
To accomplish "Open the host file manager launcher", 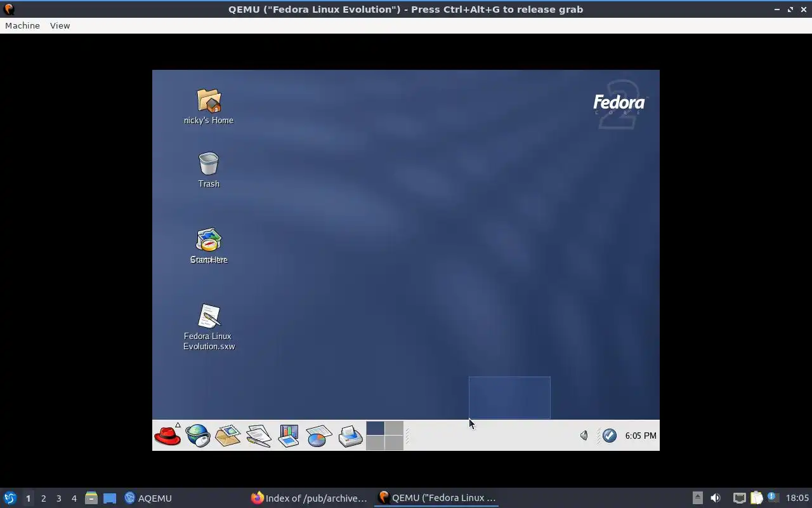I will click(91, 498).
